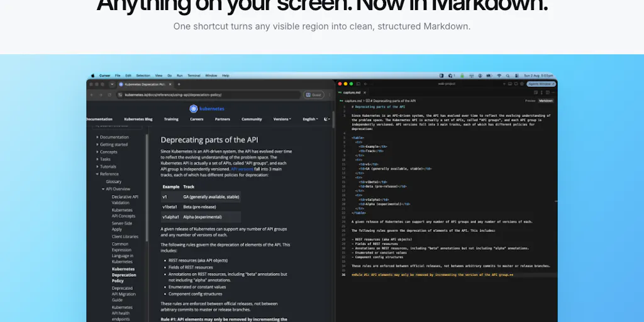Click the kubernetes.io address bar URL
This screenshot has width=644, height=322.
[173, 95]
